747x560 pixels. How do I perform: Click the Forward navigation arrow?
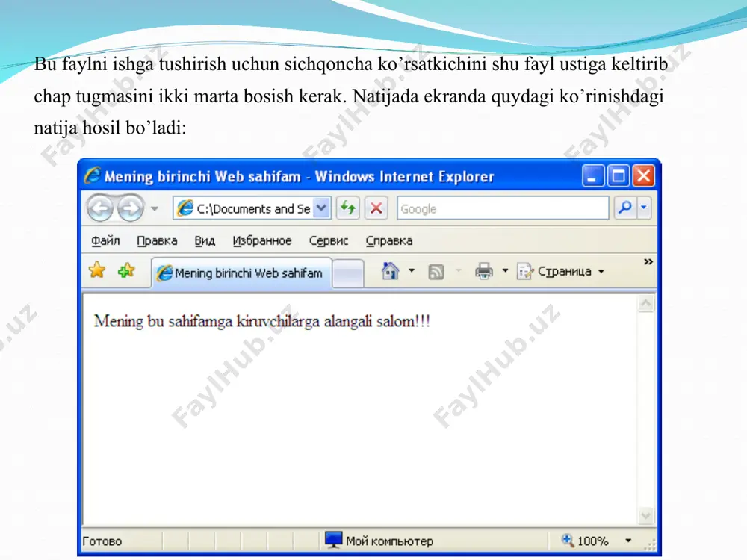tap(130, 208)
